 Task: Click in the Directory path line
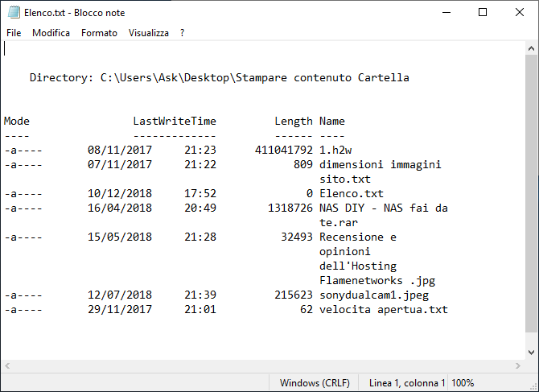point(219,78)
